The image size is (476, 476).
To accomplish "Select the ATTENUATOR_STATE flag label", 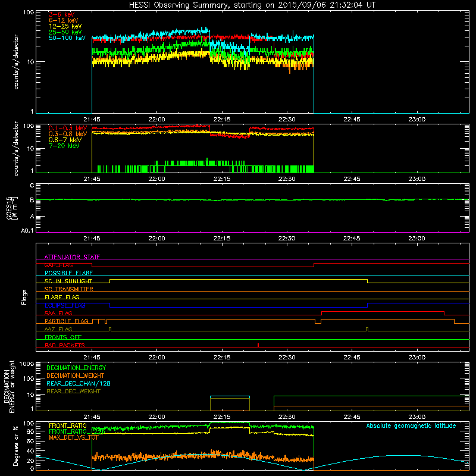I will (x=72, y=257).
